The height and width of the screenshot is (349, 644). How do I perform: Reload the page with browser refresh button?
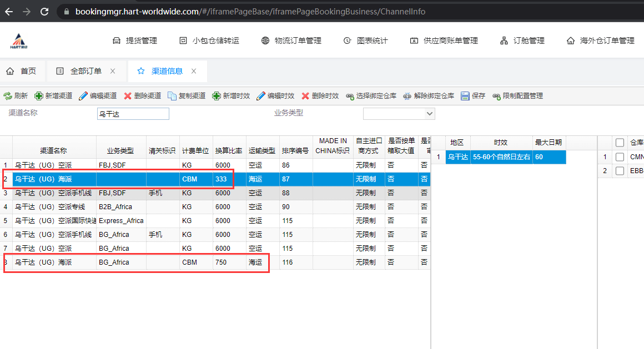coord(44,11)
